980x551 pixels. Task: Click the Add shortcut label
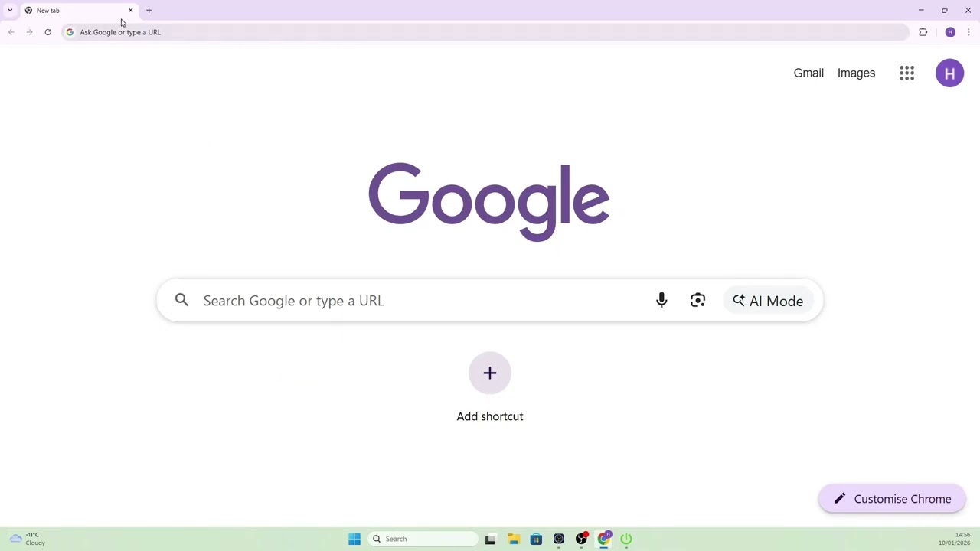[490, 416]
